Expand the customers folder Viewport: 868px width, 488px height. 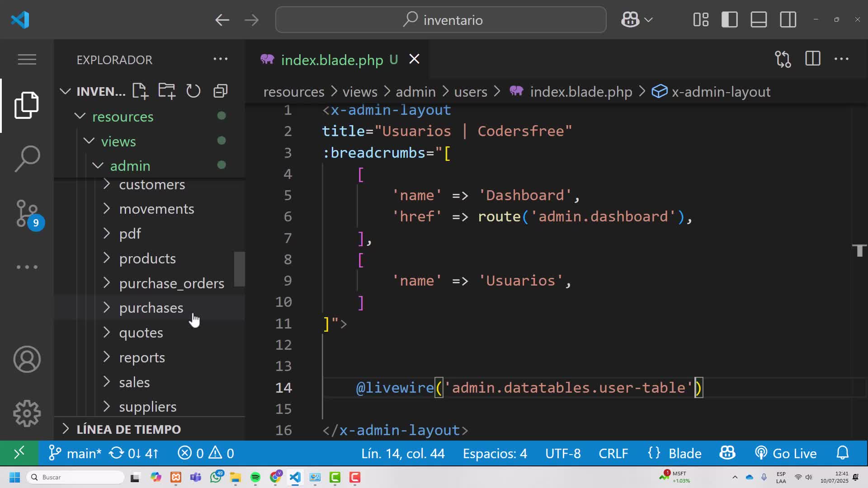(x=107, y=184)
